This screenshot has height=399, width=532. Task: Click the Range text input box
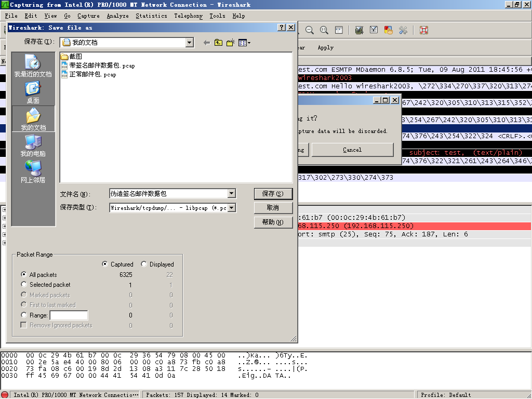click(69, 315)
